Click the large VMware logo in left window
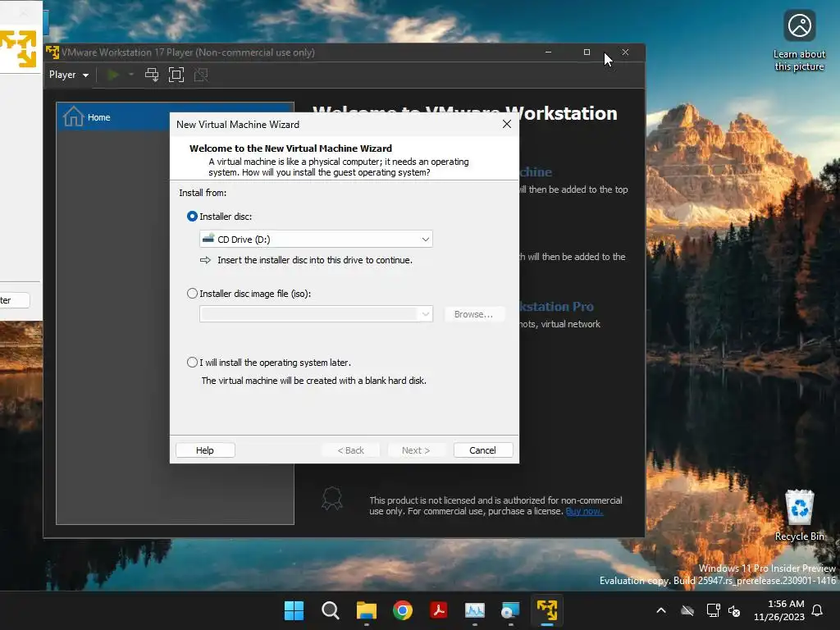The width and height of the screenshot is (840, 630). point(19,48)
